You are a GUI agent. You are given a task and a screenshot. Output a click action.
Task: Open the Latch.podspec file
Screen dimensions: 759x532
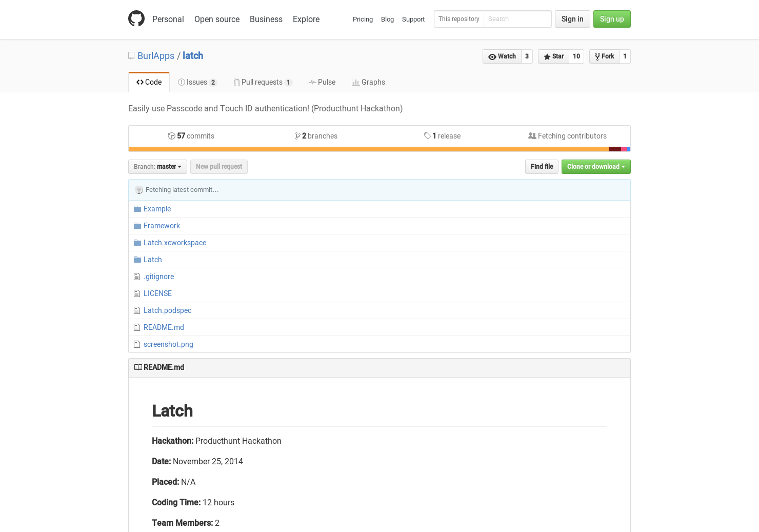[167, 310]
